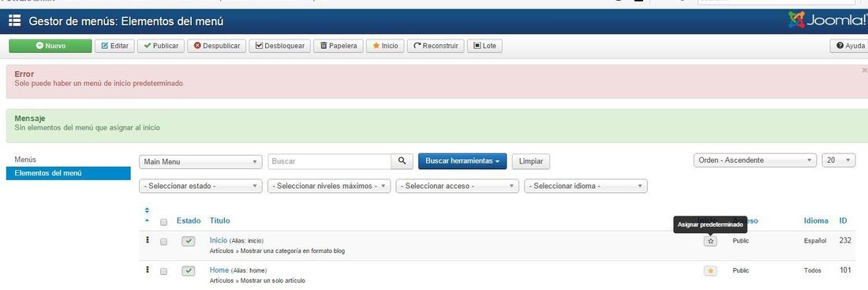The width and height of the screenshot is (868, 290).
Task: Click the green Nuevo button
Action: 51,46
